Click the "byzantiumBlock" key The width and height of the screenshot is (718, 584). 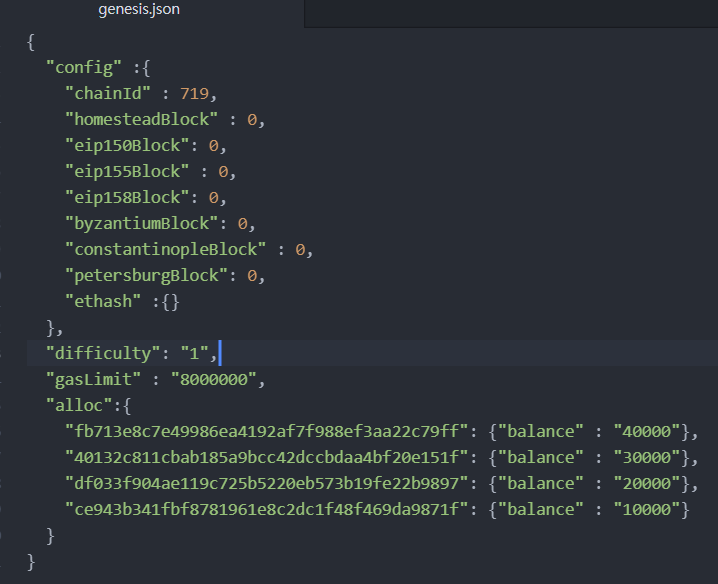click(141, 224)
